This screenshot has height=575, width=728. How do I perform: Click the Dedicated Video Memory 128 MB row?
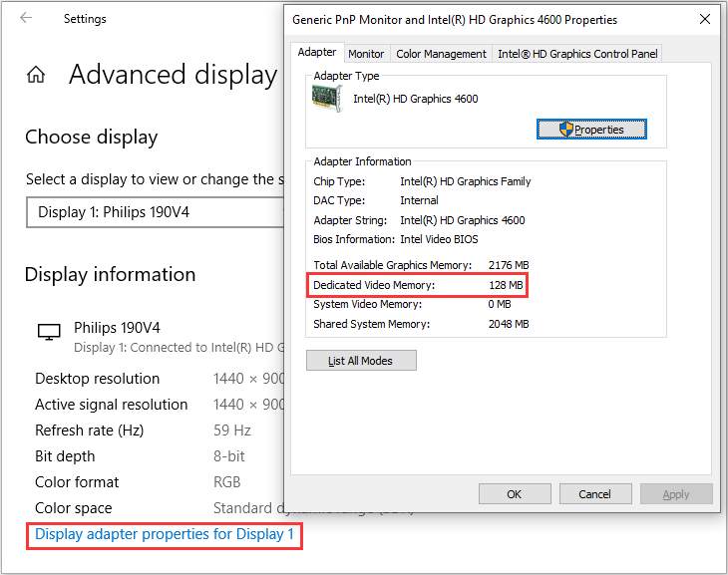tap(415, 286)
